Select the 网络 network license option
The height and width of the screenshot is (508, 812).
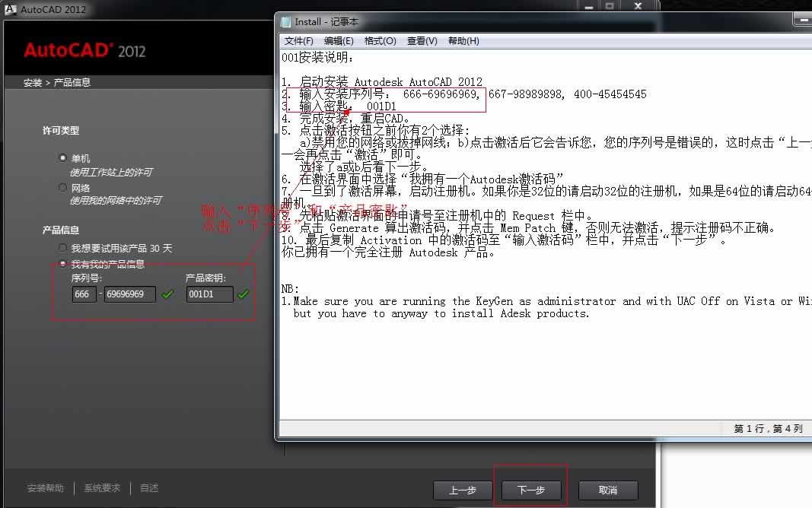tap(62, 188)
